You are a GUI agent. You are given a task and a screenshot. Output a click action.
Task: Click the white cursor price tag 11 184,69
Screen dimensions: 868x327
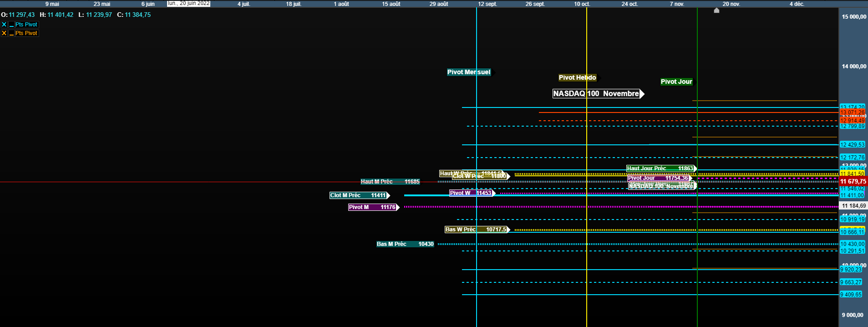[853, 206]
